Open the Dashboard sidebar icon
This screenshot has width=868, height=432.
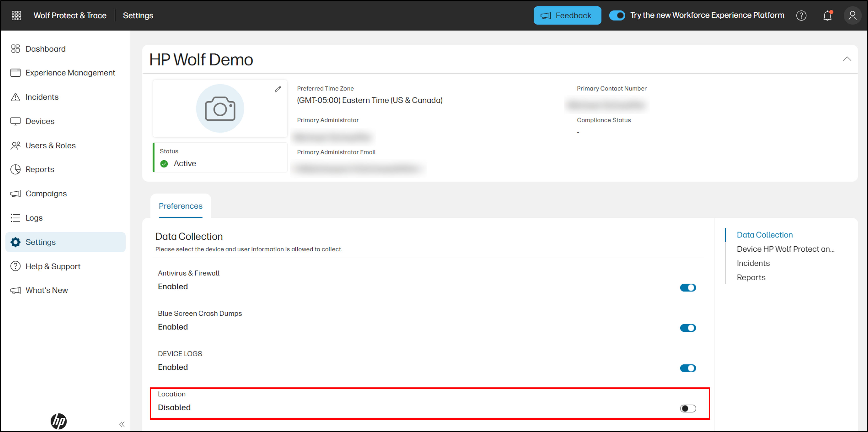pos(16,49)
